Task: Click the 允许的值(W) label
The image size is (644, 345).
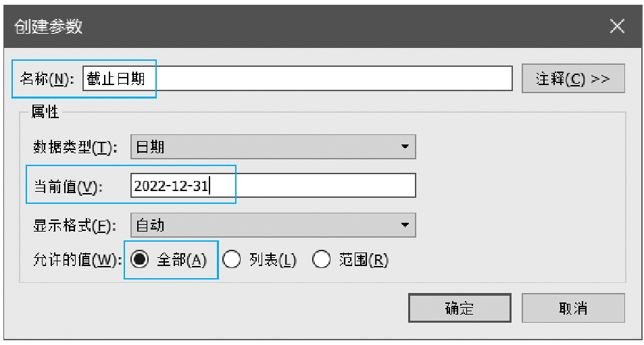Action: pyautogui.click(x=76, y=261)
